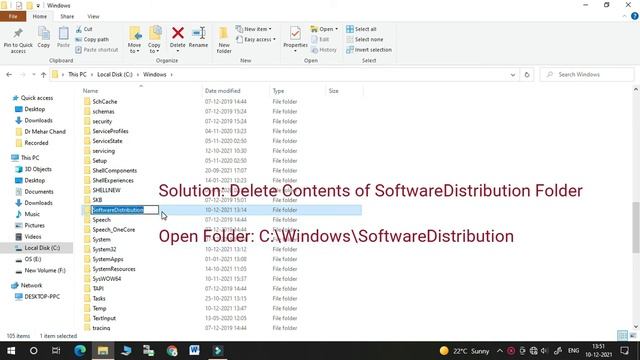Open the Windows Start menu

coord(11,351)
